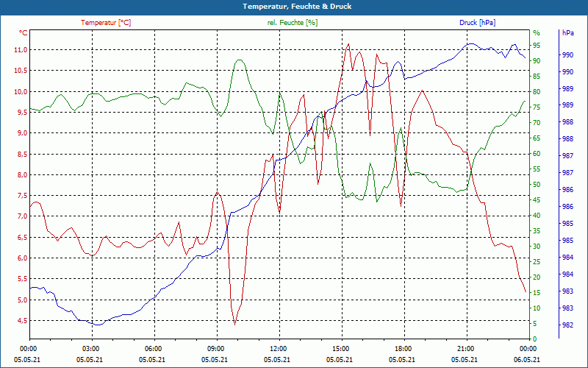Click the '9,5' temperature axis tick
588x368 pixels.
(22, 113)
